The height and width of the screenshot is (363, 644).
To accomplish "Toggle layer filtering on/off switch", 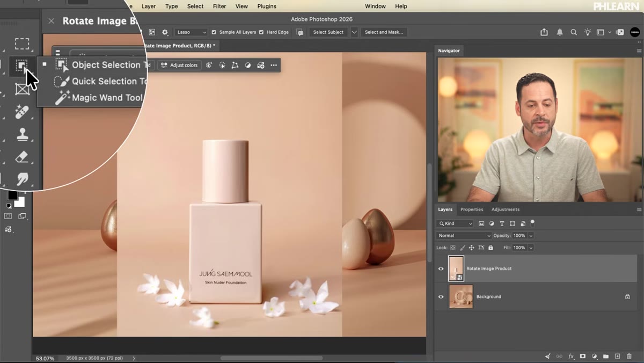I will pos(532,222).
